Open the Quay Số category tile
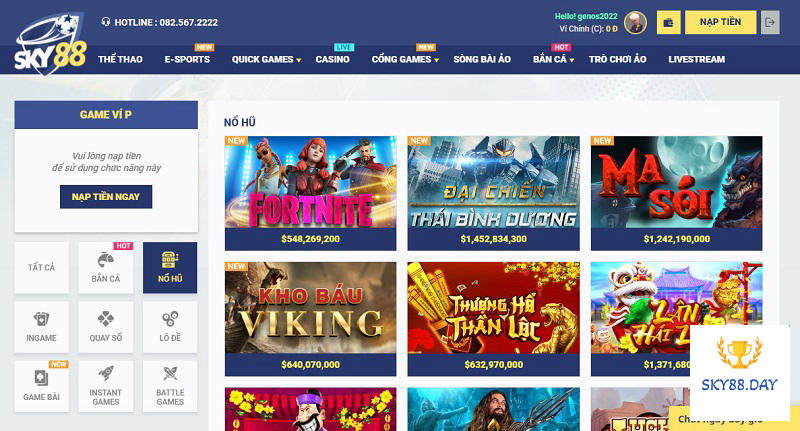Screen dimensions: 800x431 tap(105, 327)
